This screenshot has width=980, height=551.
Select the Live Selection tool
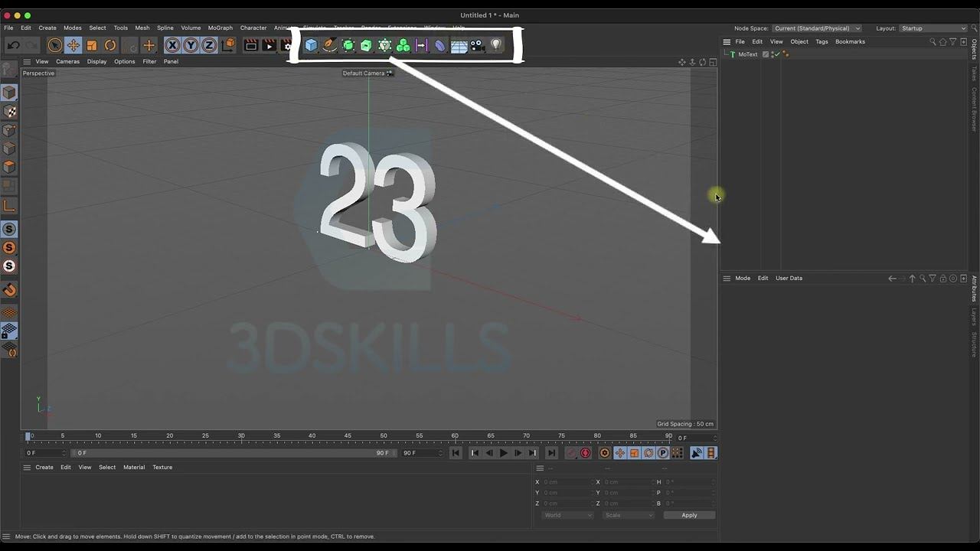coord(54,46)
